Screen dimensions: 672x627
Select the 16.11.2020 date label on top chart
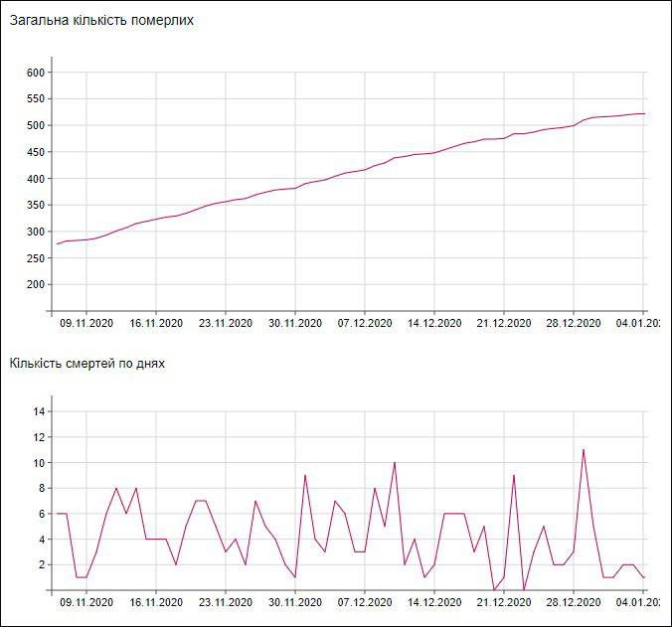click(x=156, y=323)
